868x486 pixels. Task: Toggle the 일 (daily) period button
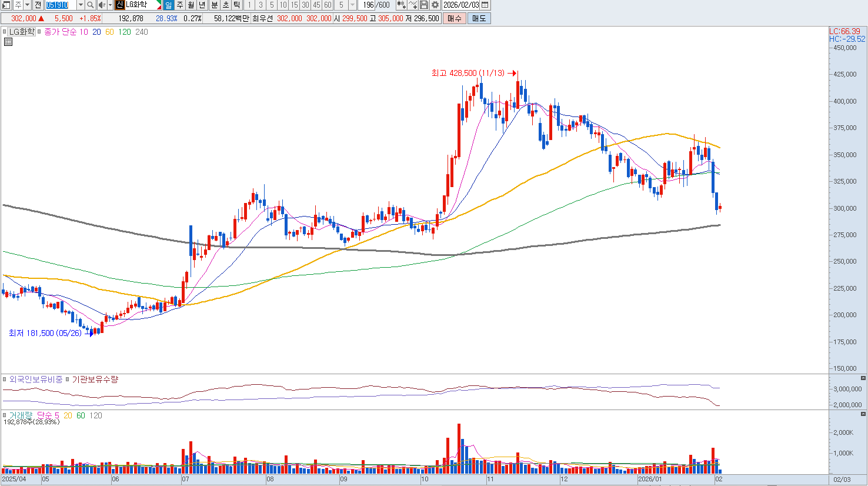coord(168,5)
